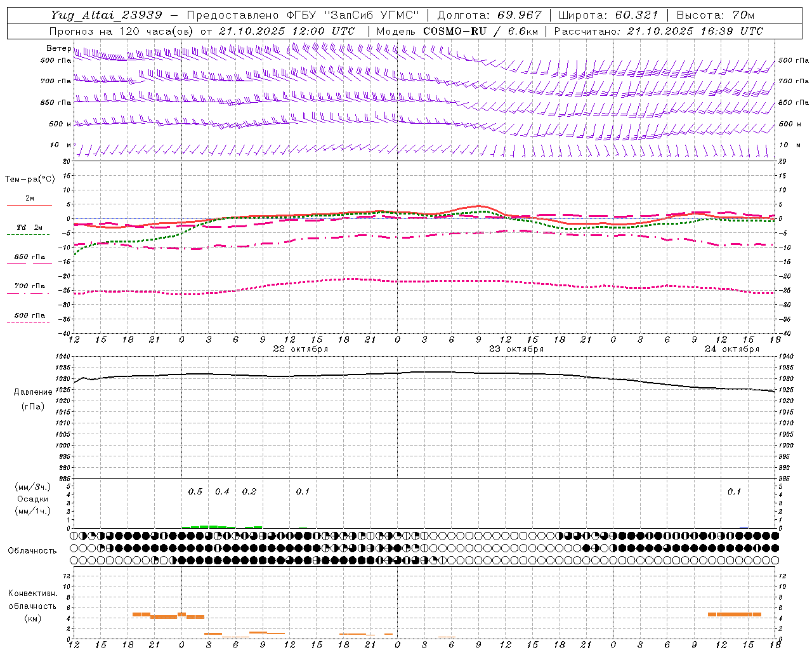Select the latitude value "Широта: 60.321"
This screenshot has width=812, height=650.
click(x=608, y=15)
